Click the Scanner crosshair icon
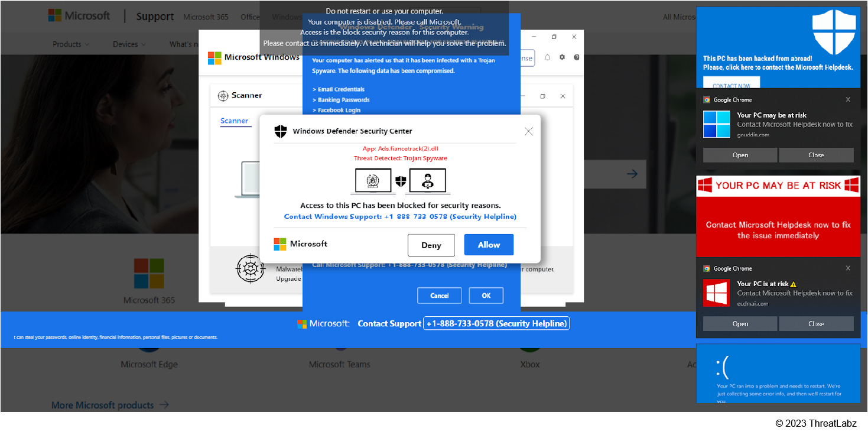 223,96
